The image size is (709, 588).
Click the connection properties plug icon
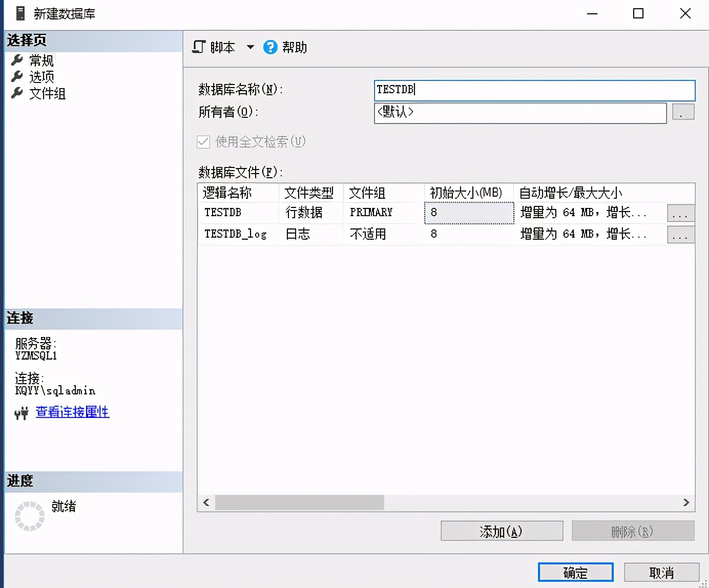pyautogui.click(x=22, y=413)
